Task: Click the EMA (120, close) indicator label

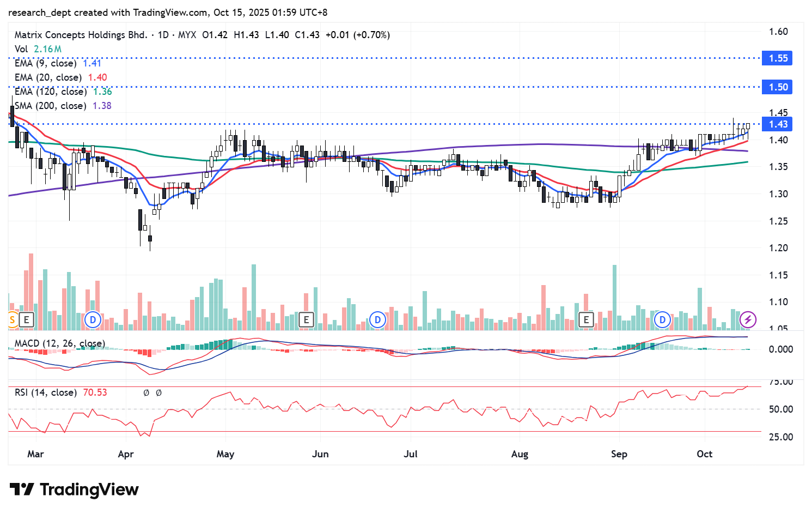Action: (50, 92)
